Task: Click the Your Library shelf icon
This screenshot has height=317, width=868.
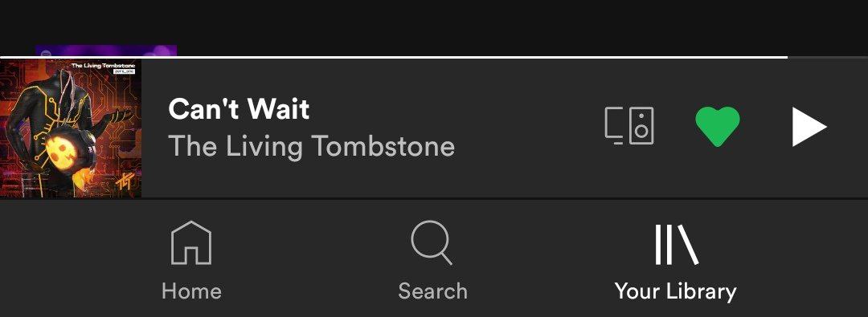Action: pyautogui.click(x=676, y=244)
